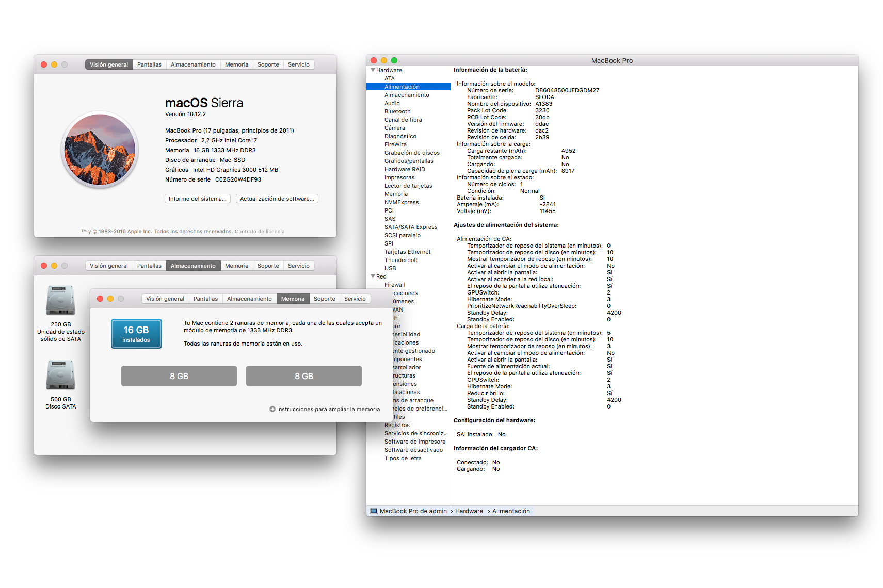Open the Contrato de licencia link

pos(260,232)
